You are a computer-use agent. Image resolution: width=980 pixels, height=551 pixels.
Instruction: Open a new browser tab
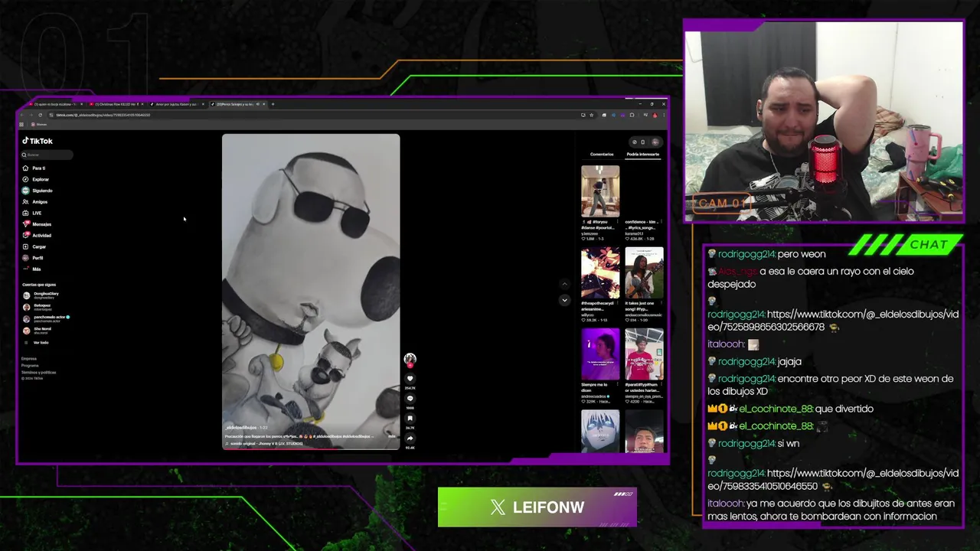click(273, 104)
